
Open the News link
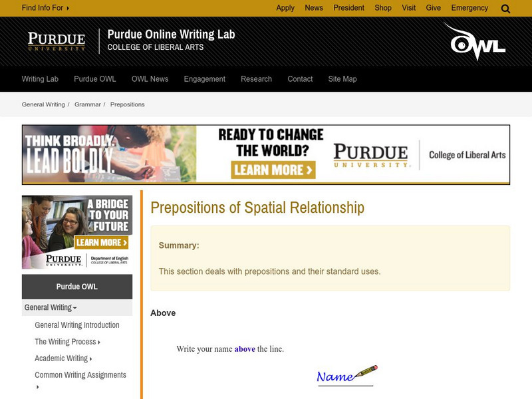(314, 8)
